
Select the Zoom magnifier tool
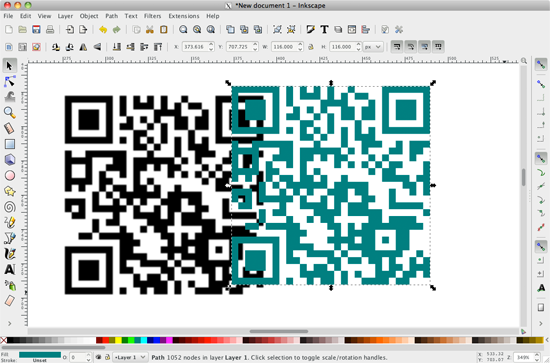pyautogui.click(x=10, y=113)
